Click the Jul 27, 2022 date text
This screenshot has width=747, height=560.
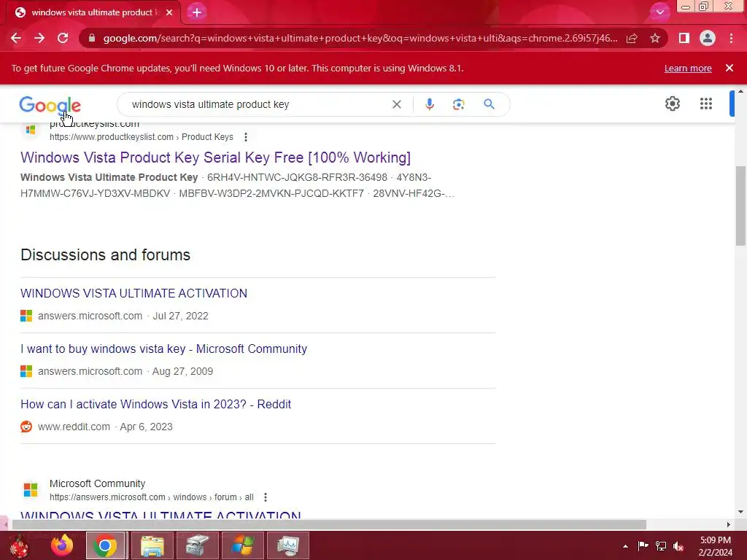pyautogui.click(x=181, y=316)
